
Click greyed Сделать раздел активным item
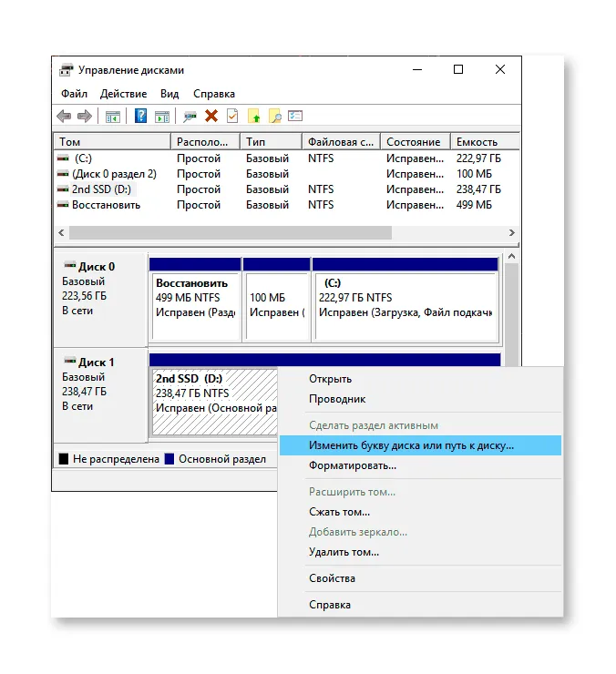click(x=421, y=425)
